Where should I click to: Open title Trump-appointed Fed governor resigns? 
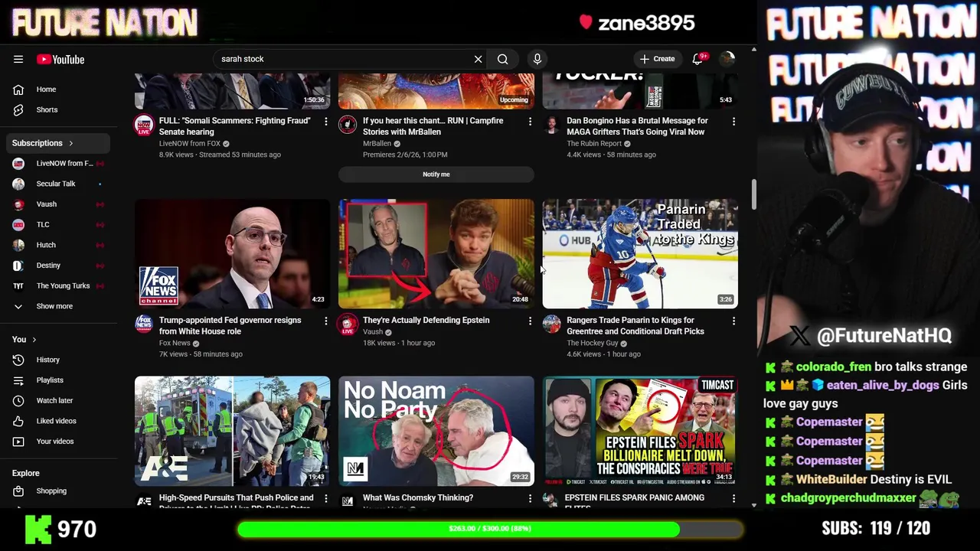(230, 326)
